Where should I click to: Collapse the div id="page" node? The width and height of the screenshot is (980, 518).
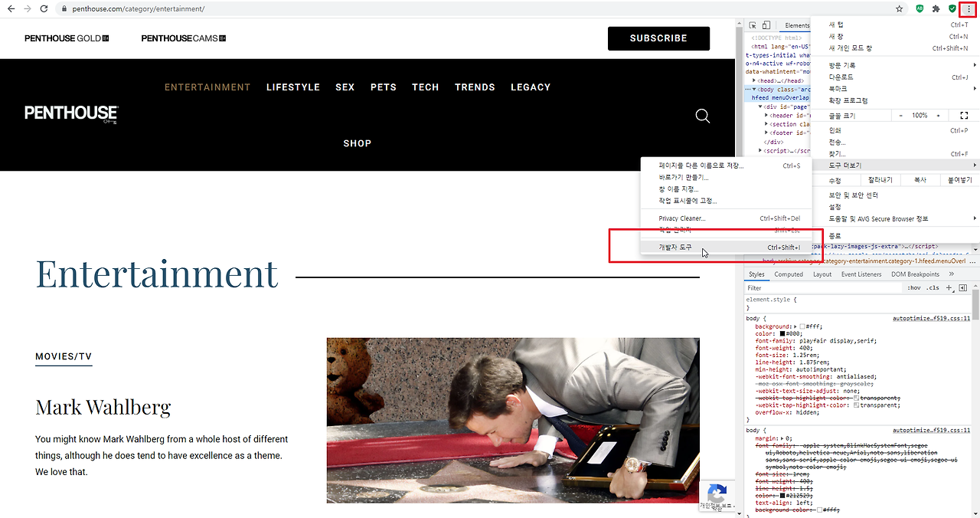tap(762, 107)
